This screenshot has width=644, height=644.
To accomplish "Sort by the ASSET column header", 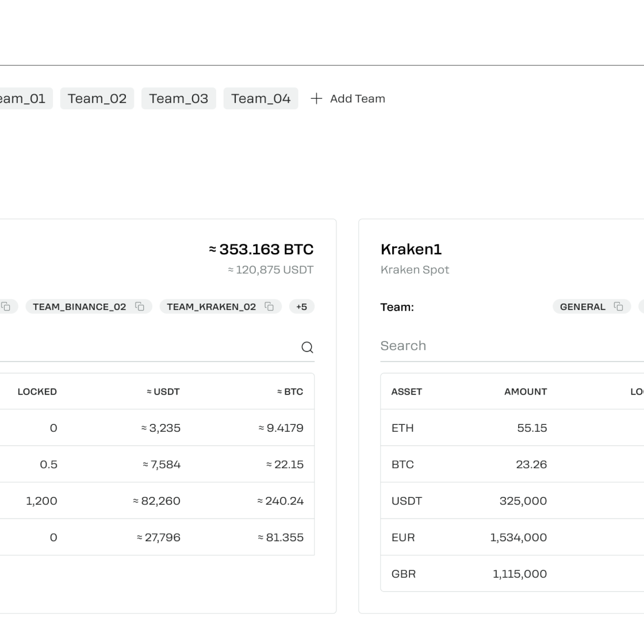I will [407, 392].
